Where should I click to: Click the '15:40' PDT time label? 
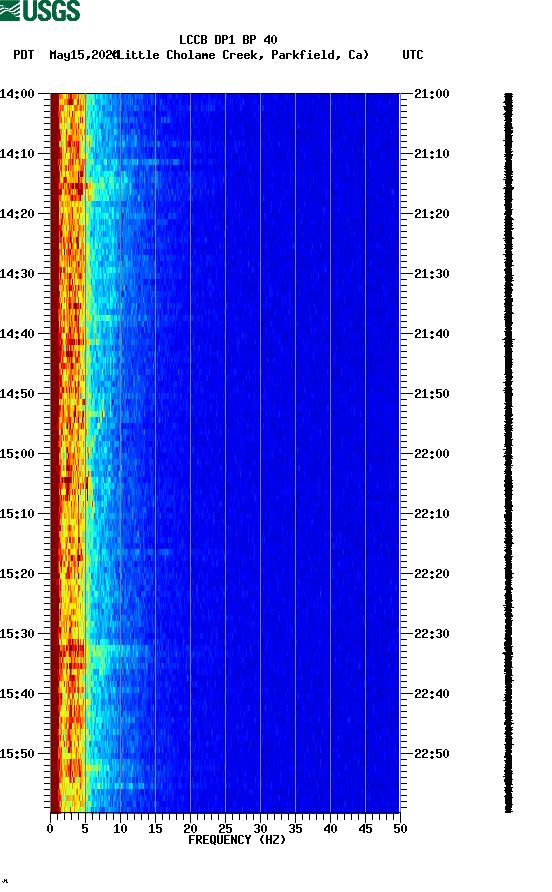pos(17,694)
